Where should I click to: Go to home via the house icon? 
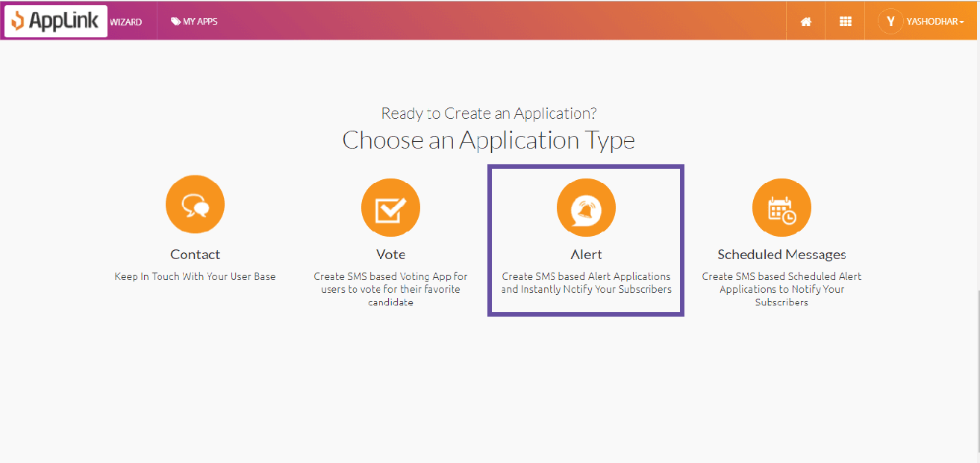(806, 22)
